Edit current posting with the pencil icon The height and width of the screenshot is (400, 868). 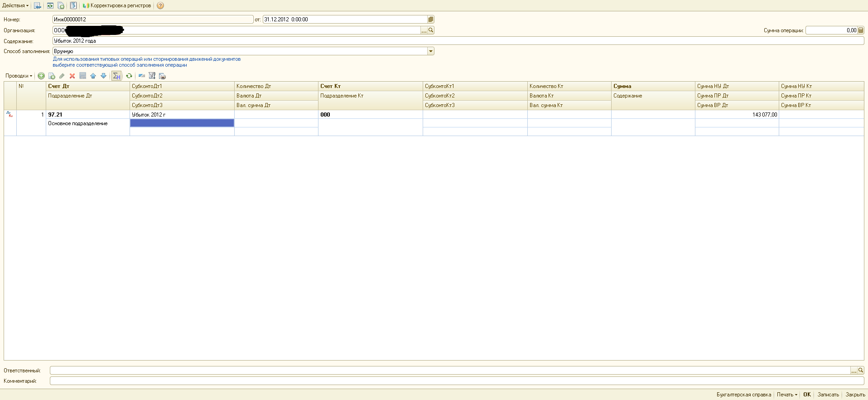(62, 76)
